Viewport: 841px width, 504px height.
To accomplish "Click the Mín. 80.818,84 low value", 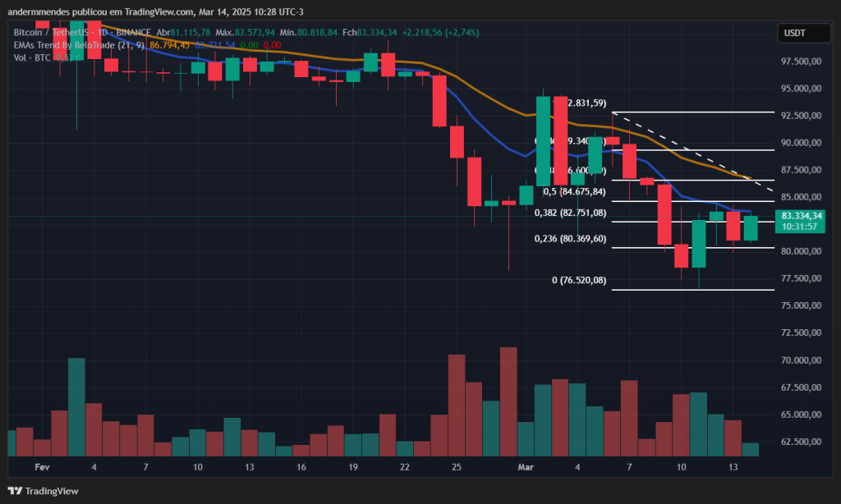I will [309, 33].
